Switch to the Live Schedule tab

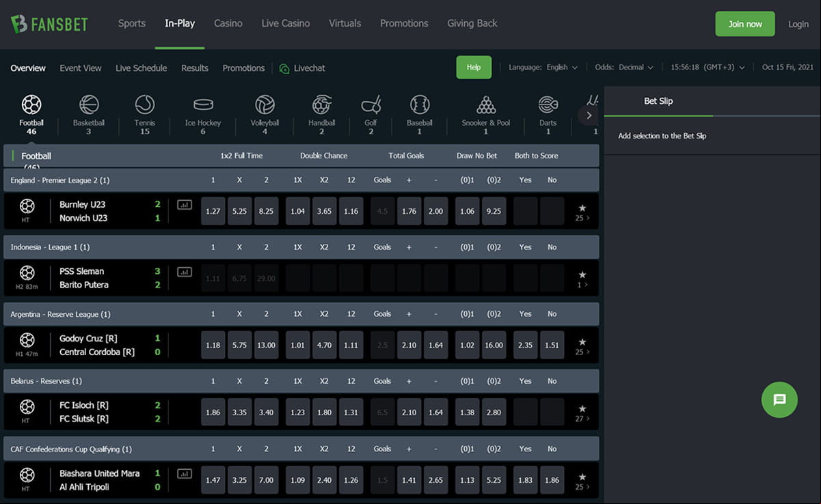click(142, 68)
